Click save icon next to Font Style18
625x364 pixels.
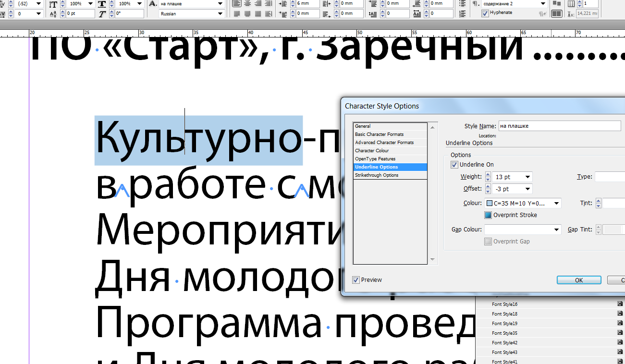click(x=620, y=314)
